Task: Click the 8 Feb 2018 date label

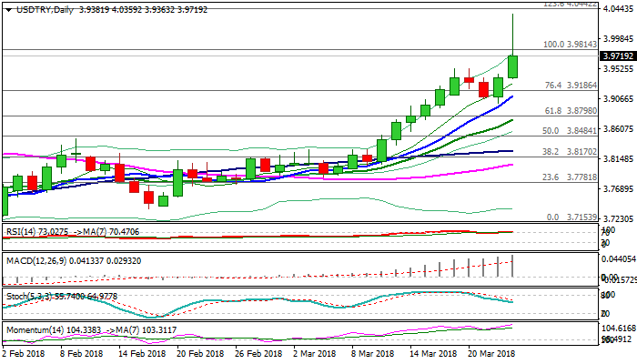Action: (82, 353)
